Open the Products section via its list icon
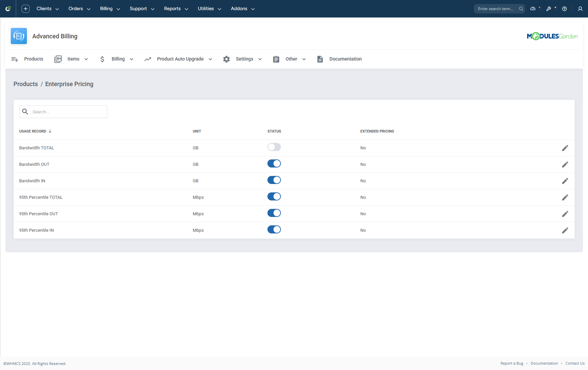The width and height of the screenshot is (588, 370). tap(15, 59)
